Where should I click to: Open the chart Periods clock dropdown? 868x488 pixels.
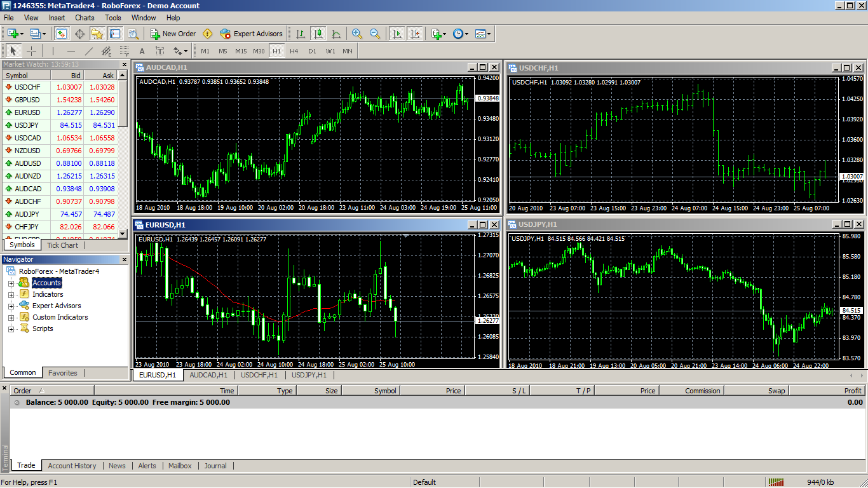pyautogui.click(x=461, y=34)
